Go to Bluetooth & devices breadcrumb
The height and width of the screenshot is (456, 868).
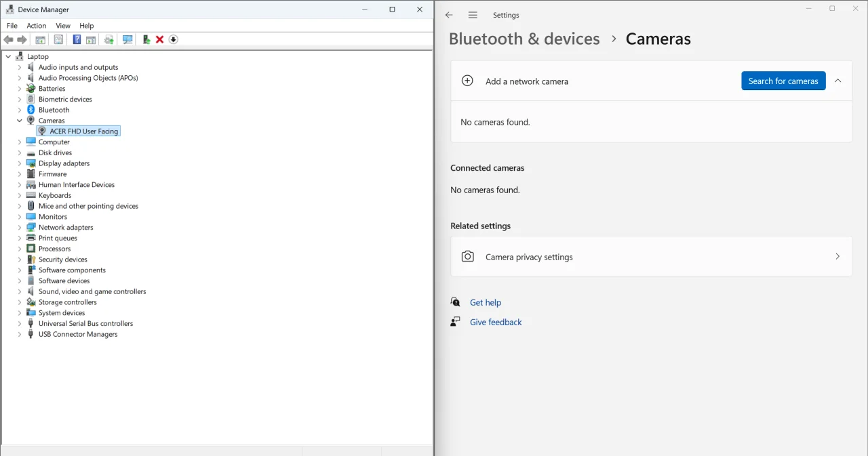point(524,39)
